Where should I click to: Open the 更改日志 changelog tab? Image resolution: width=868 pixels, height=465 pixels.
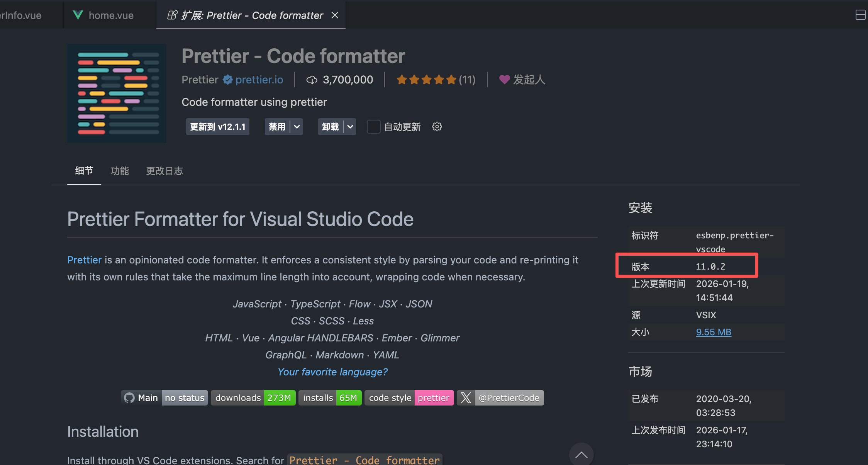tap(164, 171)
